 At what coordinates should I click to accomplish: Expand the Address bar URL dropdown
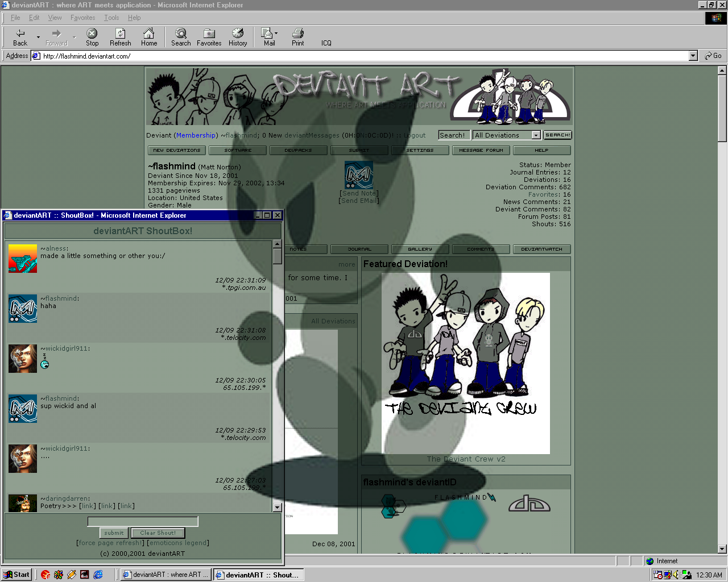click(x=693, y=56)
